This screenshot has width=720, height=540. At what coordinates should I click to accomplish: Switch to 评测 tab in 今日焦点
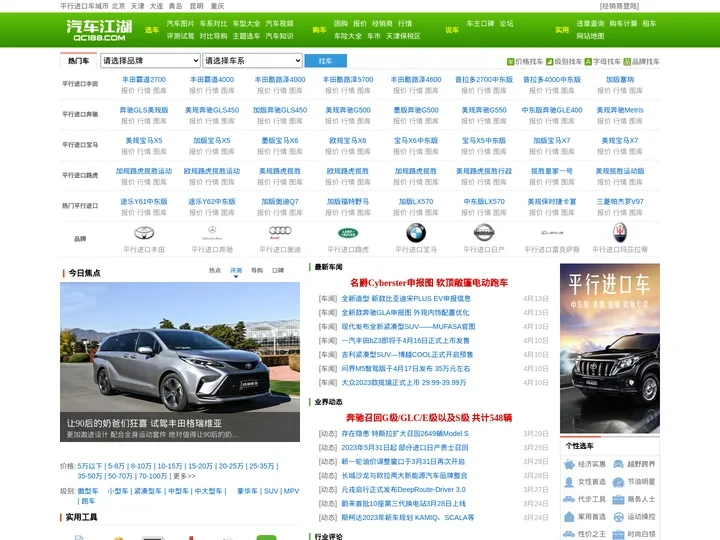point(236,270)
